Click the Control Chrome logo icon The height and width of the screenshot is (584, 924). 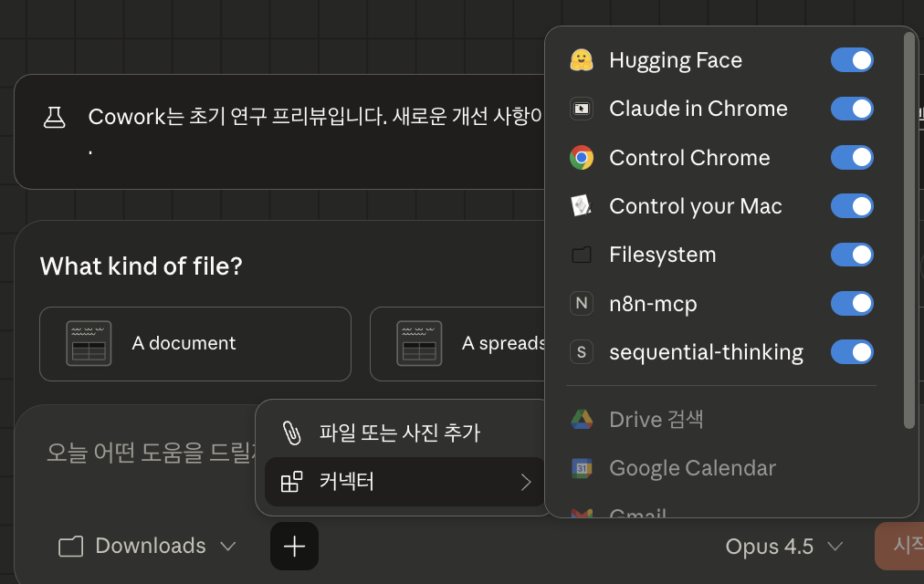[581, 158]
